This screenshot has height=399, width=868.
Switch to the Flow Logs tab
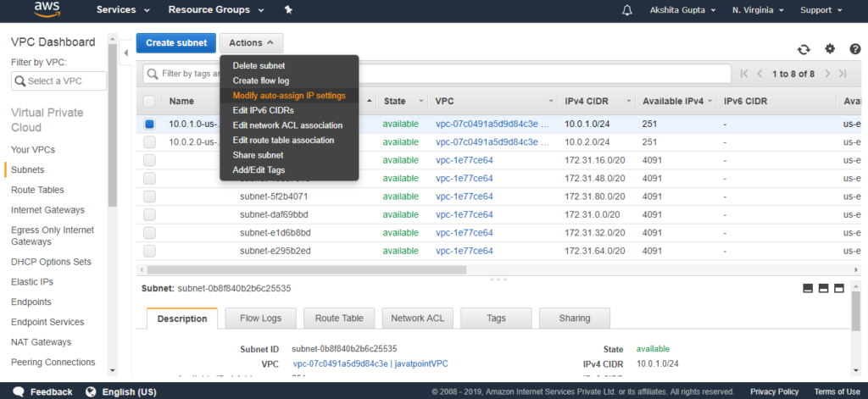coord(261,319)
